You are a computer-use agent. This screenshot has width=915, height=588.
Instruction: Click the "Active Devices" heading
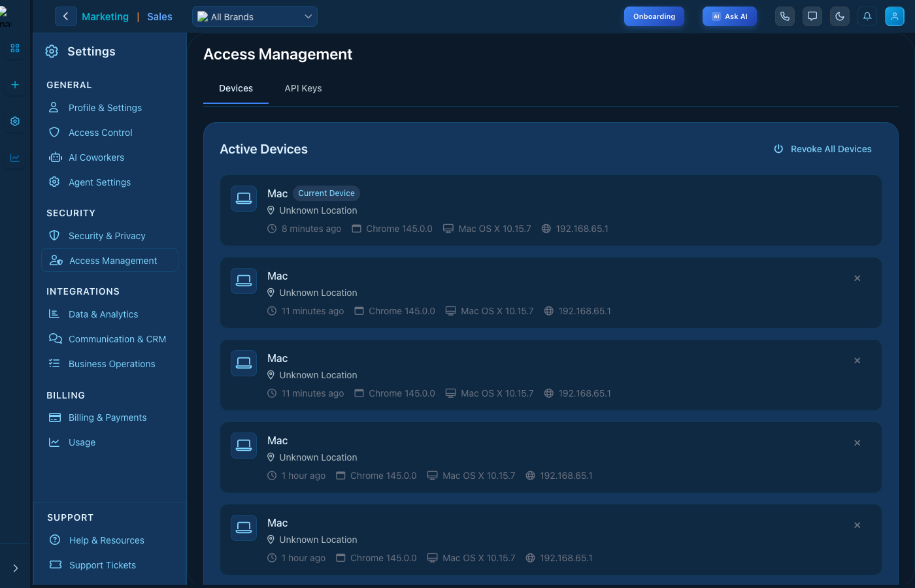tap(263, 149)
